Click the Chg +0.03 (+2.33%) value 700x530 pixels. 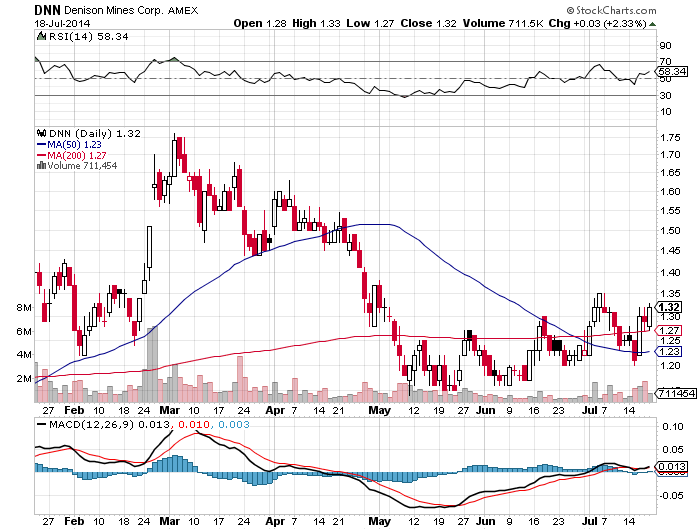(597, 23)
